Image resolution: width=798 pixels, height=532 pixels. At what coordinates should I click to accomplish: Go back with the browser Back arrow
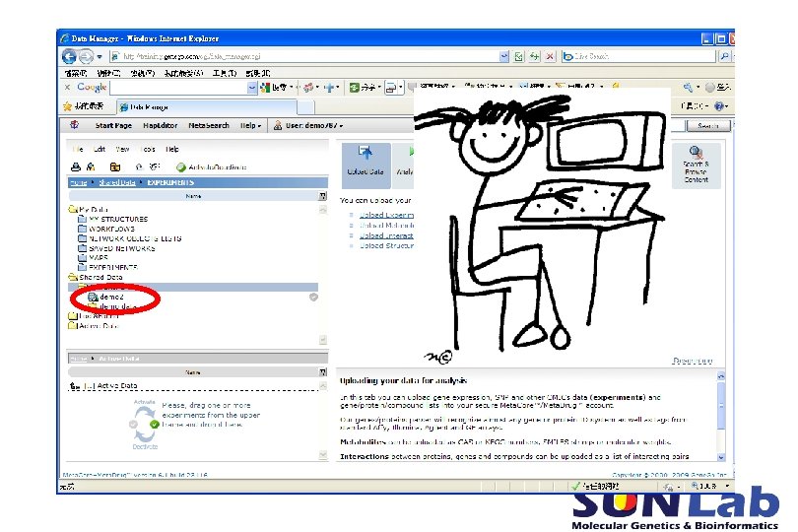point(69,56)
